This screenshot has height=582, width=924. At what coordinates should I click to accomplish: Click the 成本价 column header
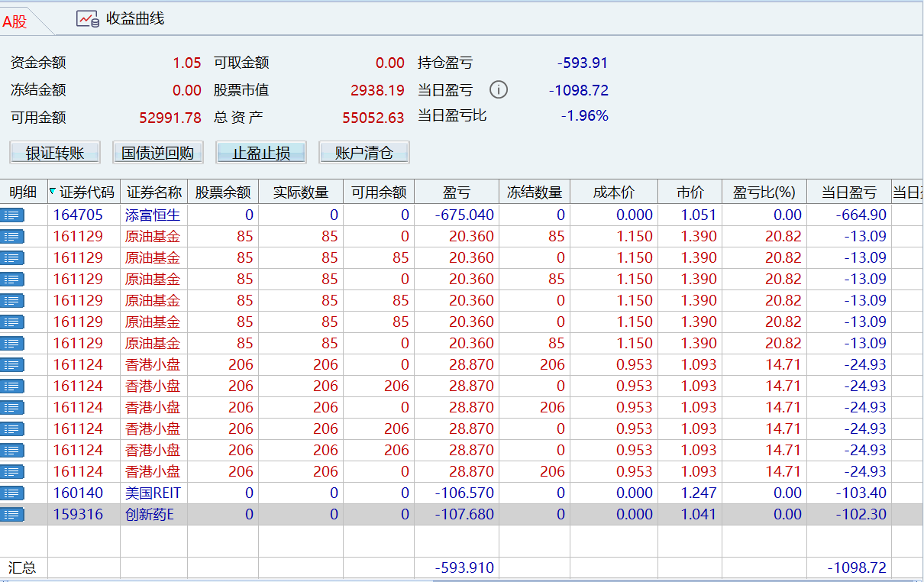(x=613, y=192)
